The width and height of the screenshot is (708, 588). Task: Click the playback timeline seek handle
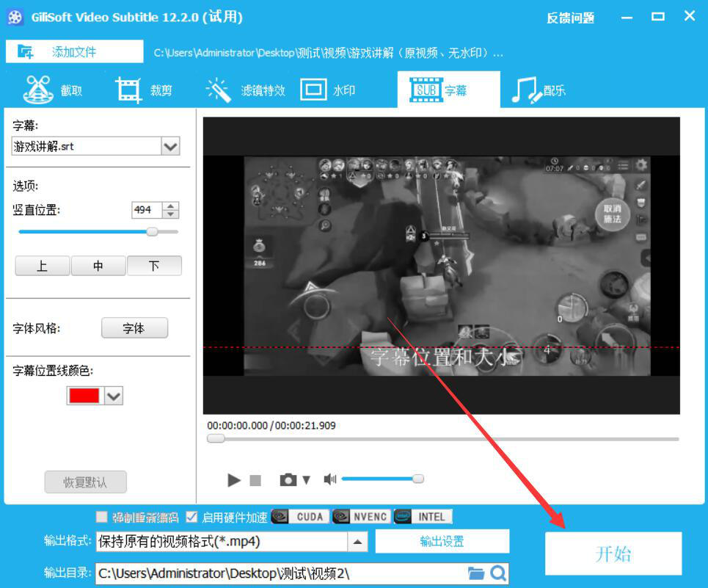(x=216, y=438)
